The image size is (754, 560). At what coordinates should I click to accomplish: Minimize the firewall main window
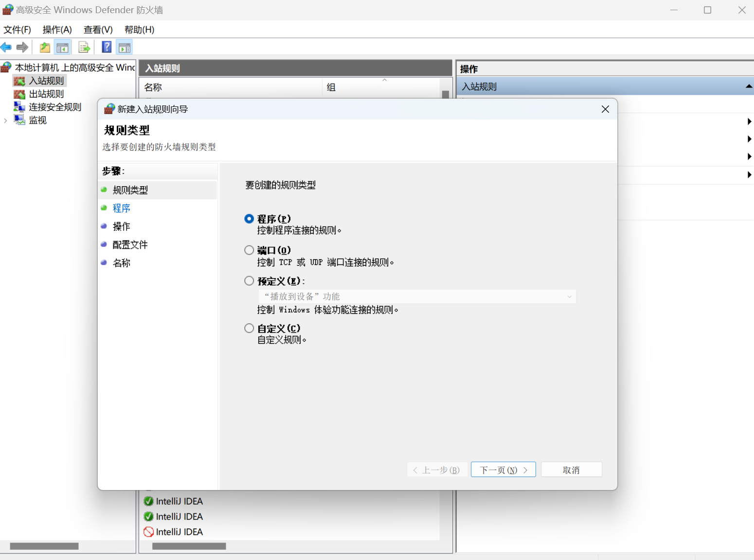(x=674, y=10)
